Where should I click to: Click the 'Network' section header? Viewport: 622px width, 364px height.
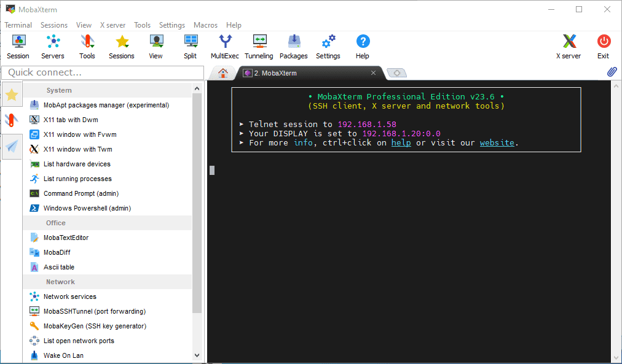[x=107, y=282]
